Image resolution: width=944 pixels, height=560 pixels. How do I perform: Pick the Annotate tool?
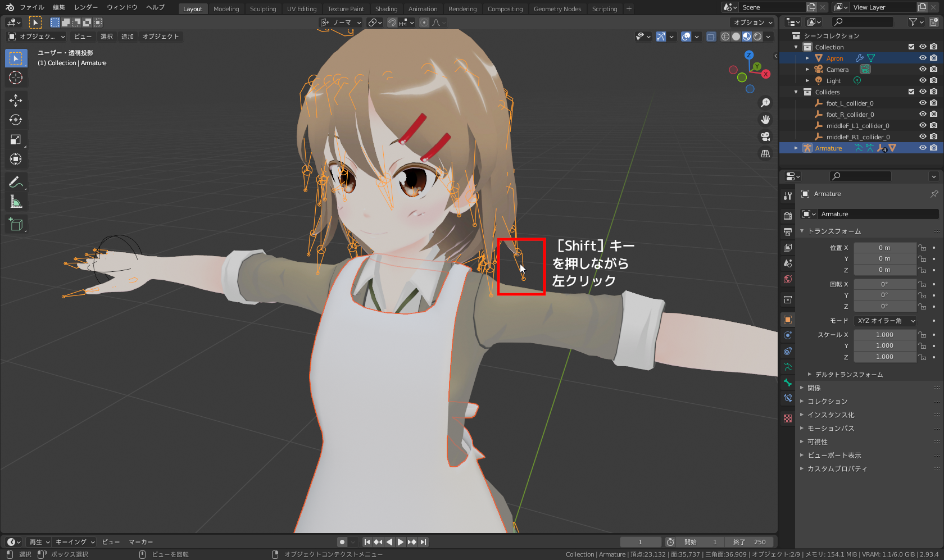[16, 181]
